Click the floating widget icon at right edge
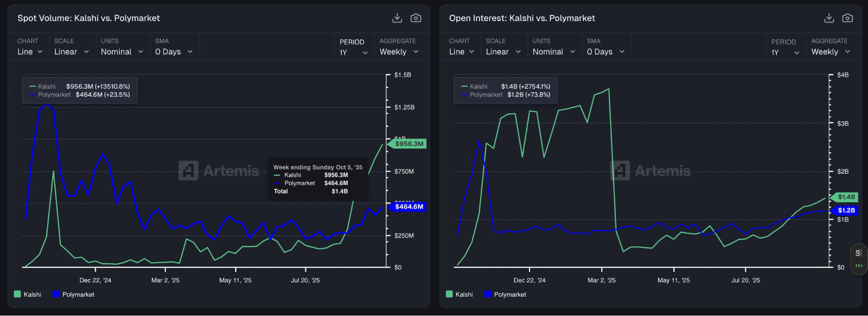The width and height of the screenshot is (868, 316). point(858,259)
